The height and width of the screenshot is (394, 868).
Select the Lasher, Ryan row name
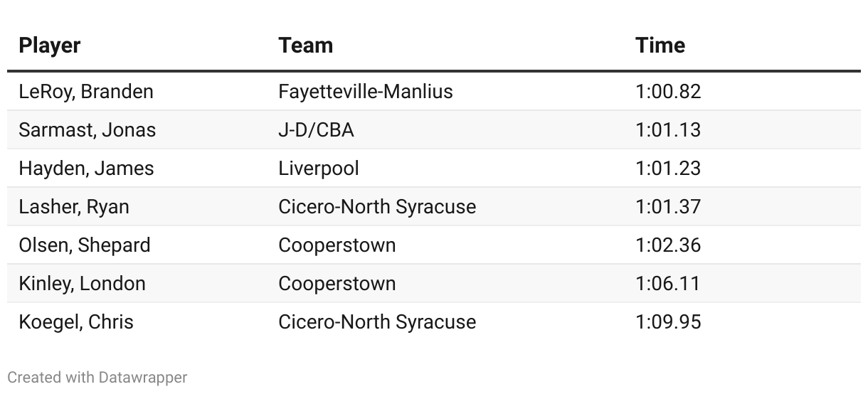74,207
